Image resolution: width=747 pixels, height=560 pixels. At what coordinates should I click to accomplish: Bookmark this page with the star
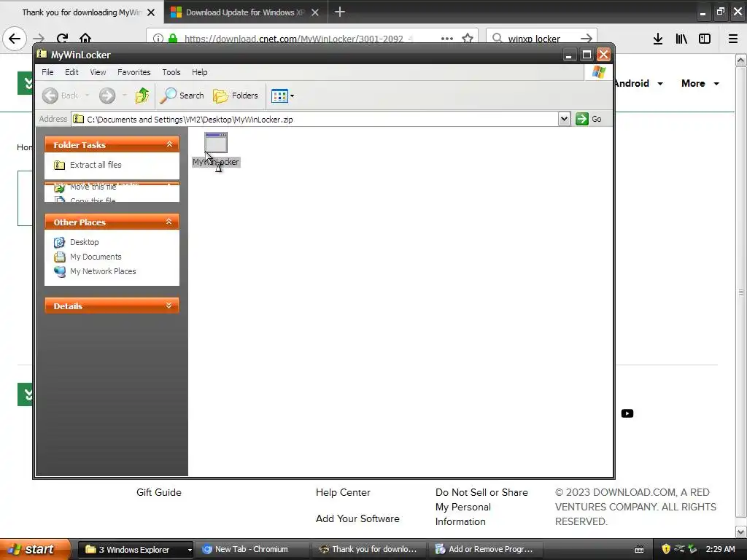(468, 39)
